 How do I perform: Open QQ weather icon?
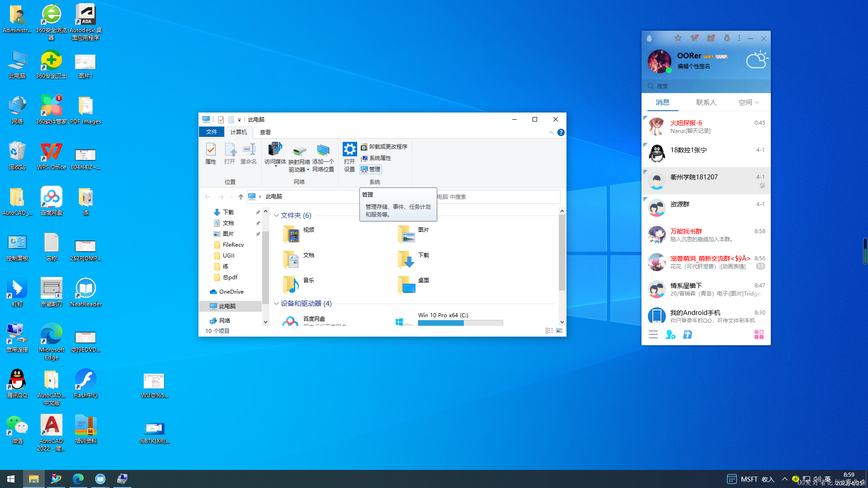(x=757, y=60)
